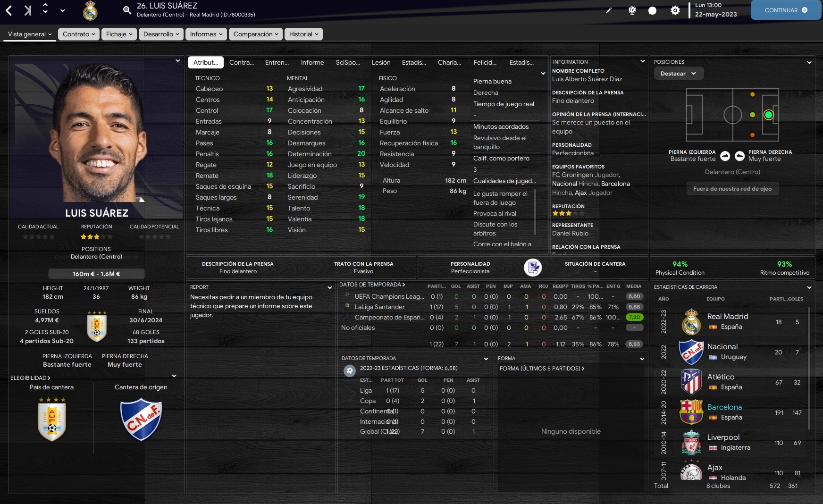Open the Barcelona club link

pos(724,407)
